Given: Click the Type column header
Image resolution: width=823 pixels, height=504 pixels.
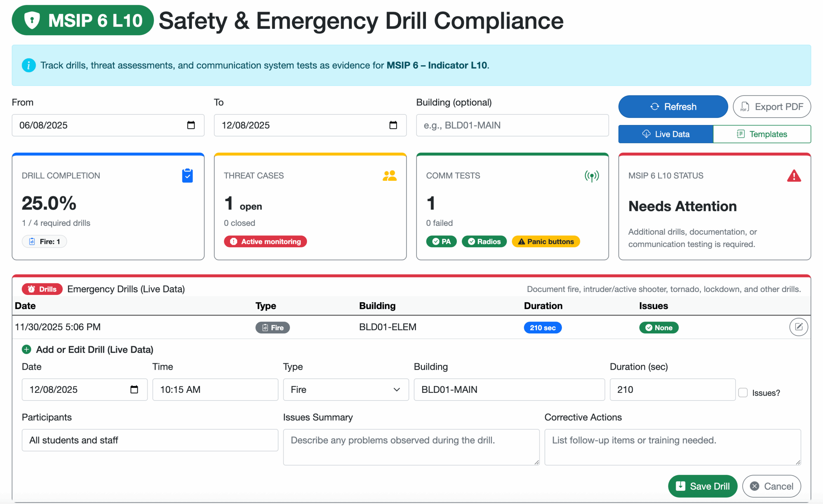Looking at the screenshot, I should pos(266,306).
